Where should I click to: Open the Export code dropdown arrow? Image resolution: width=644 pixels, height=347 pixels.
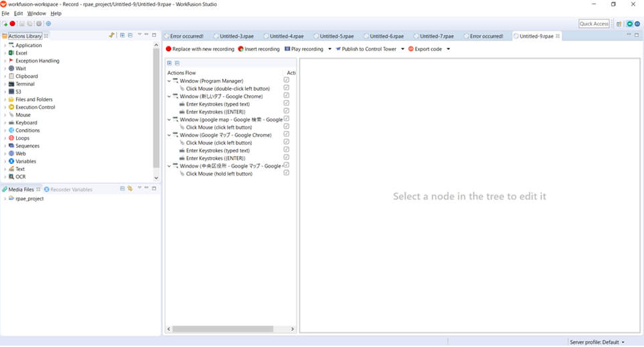pyautogui.click(x=448, y=49)
